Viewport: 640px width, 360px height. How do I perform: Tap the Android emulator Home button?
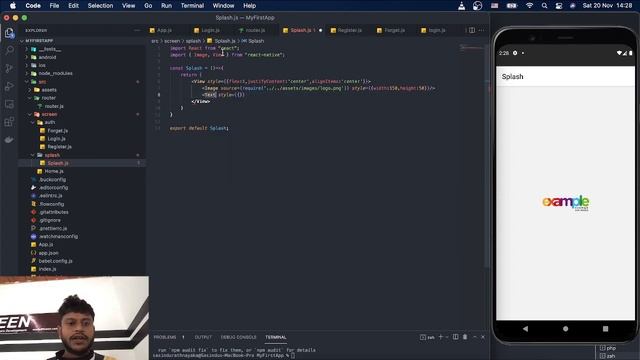pos(565,329)
